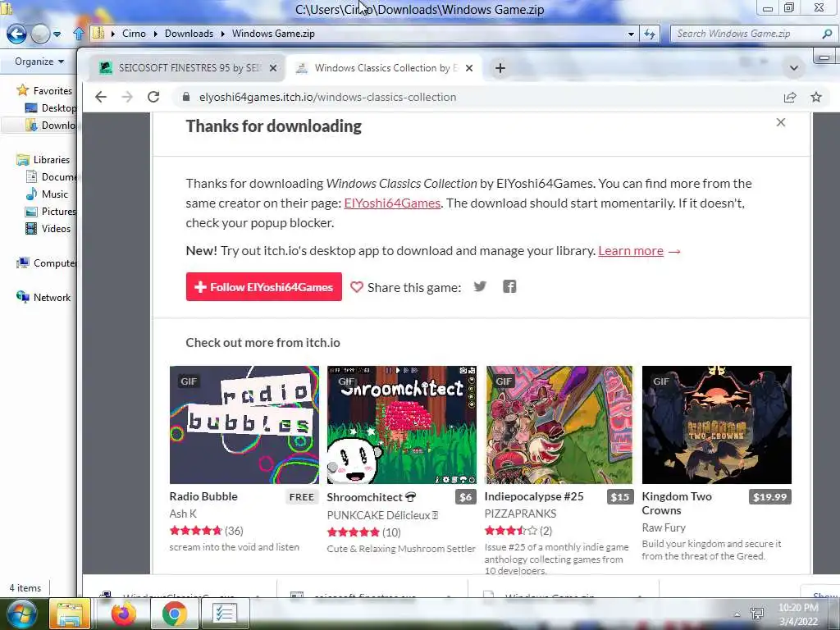Open Chrome from the taskbar
Image resolution: width=840 pixels, height=630 pixels.
[x=174, y=614]
